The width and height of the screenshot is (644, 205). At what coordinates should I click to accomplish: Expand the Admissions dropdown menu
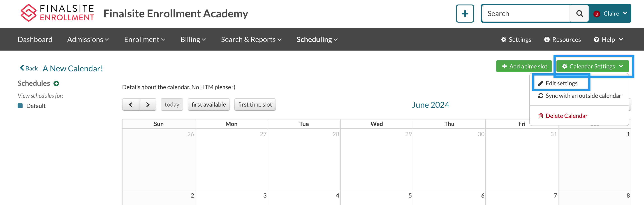[88, 40]
